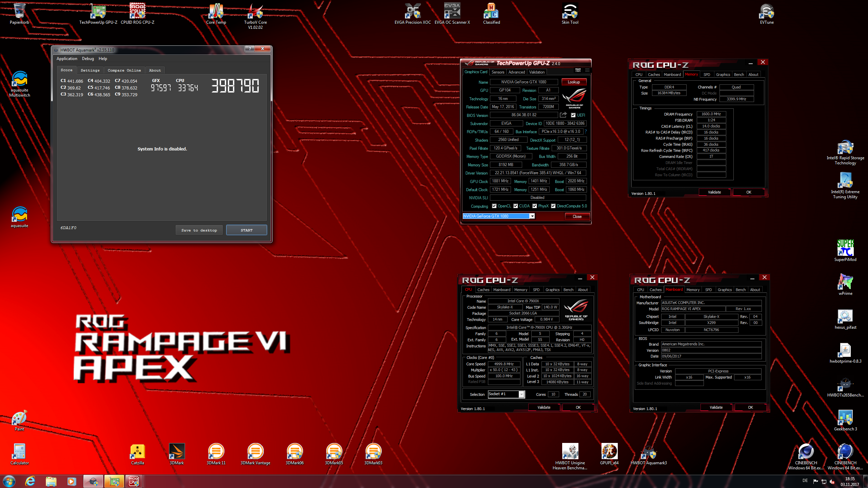868x488 pixels.
Task: Toggle the UEFI checkbox in GPU-Z
Action: tap(573, 115)
